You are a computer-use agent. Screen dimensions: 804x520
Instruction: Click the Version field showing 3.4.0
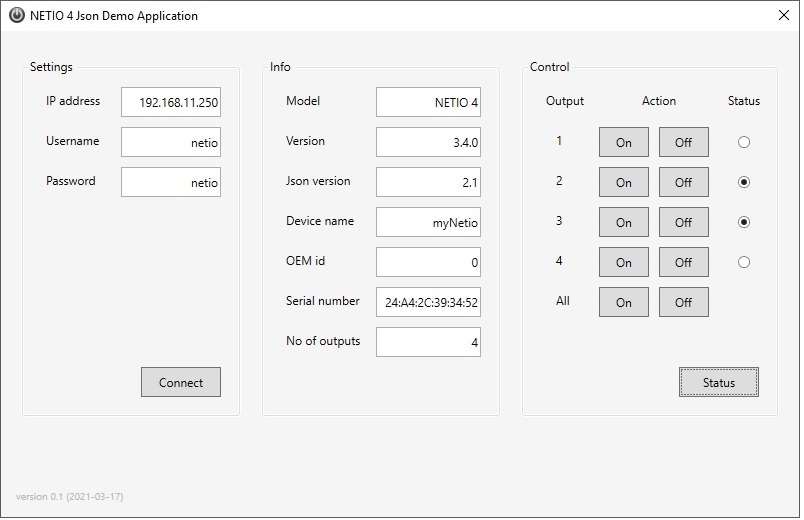pos(428,142)
